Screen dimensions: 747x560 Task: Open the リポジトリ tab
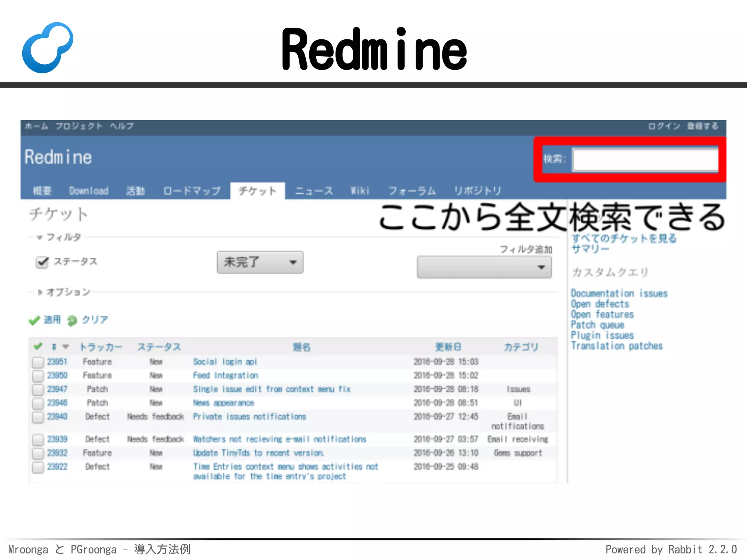[477, 191]
